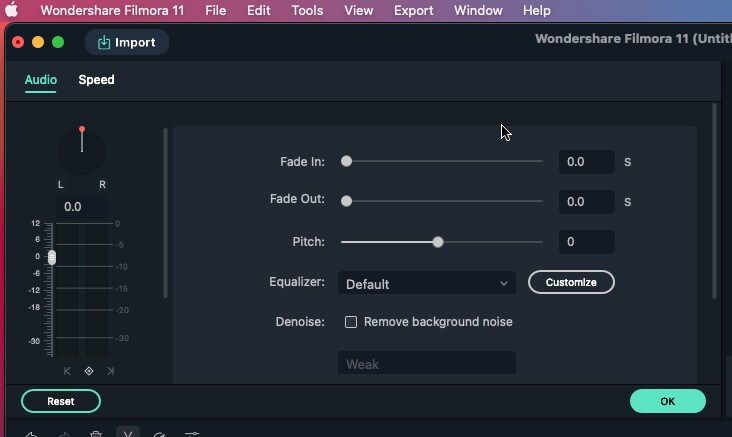The image size is (732, 437).
Task: Click the Equalizer label
Action: point(297,282)
